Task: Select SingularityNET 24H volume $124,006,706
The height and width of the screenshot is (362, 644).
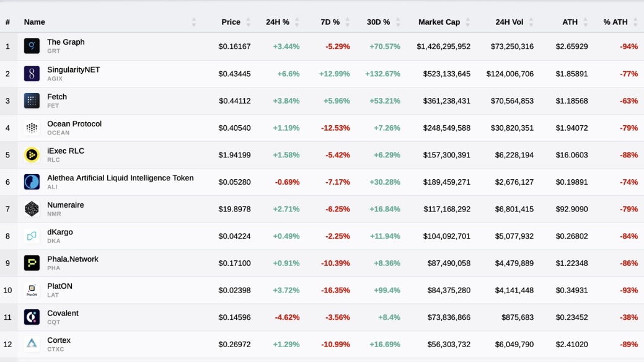Action: (x=510, y=74)
